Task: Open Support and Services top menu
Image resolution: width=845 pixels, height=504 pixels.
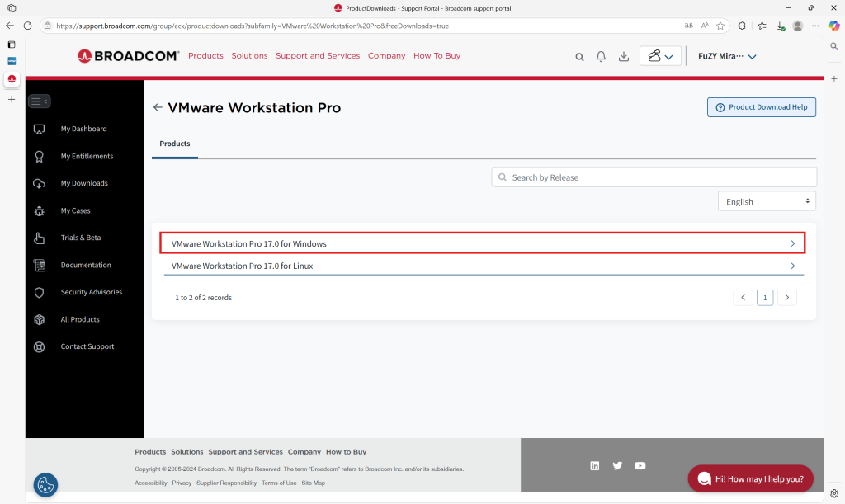Action: (318, 55)
